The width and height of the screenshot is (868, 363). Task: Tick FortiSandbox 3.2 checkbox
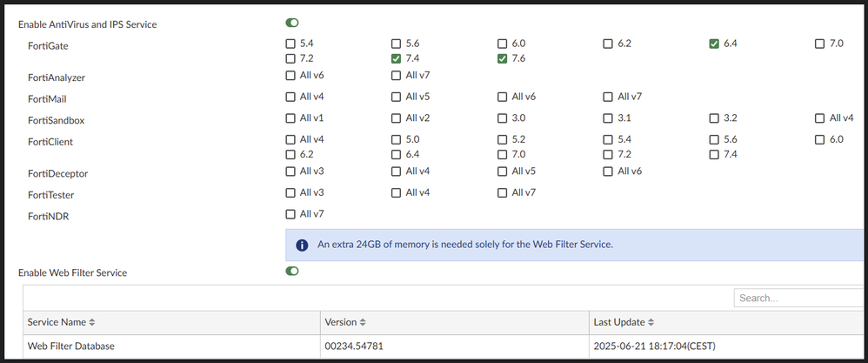pyautogui.click(x=714, y=118)
